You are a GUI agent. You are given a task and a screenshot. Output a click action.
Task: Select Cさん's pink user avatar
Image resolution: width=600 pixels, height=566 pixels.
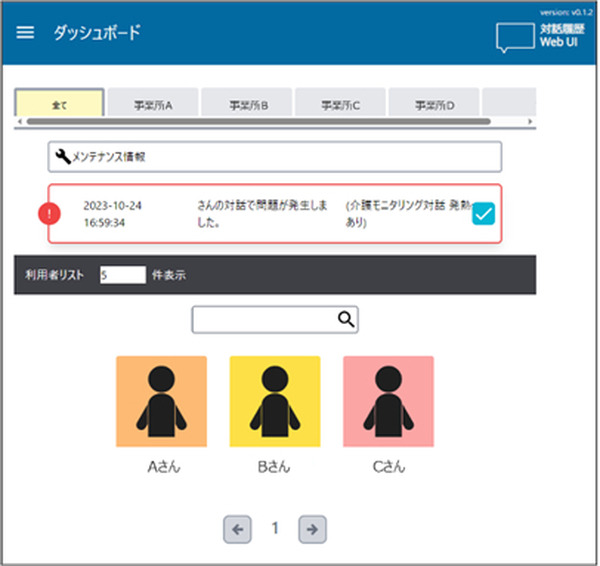tap(388, 401)
